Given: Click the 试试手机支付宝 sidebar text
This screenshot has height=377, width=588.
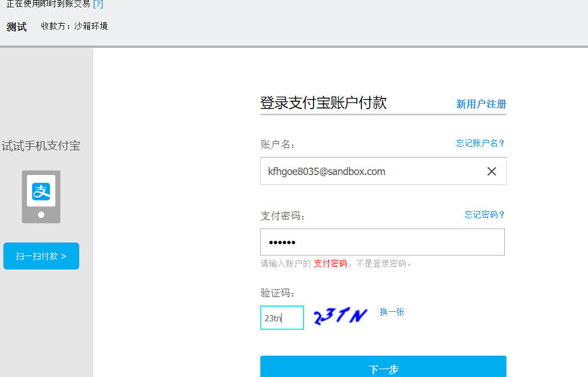Looking at the screenshot, I should (41, 146).
